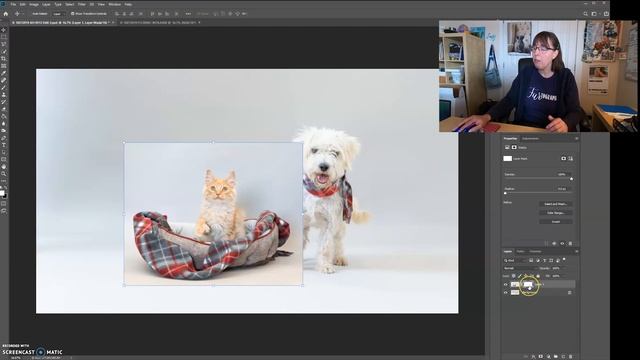Click the Select and Mask button

tap(556, 204)
